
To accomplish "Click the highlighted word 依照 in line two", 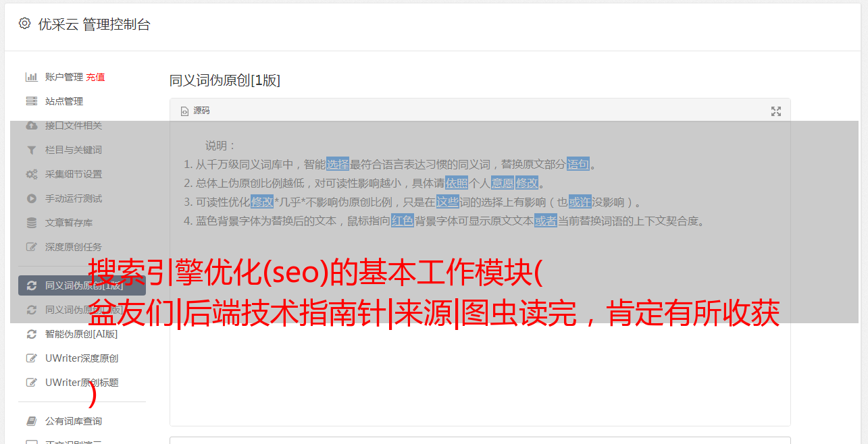I will point(456,183).
